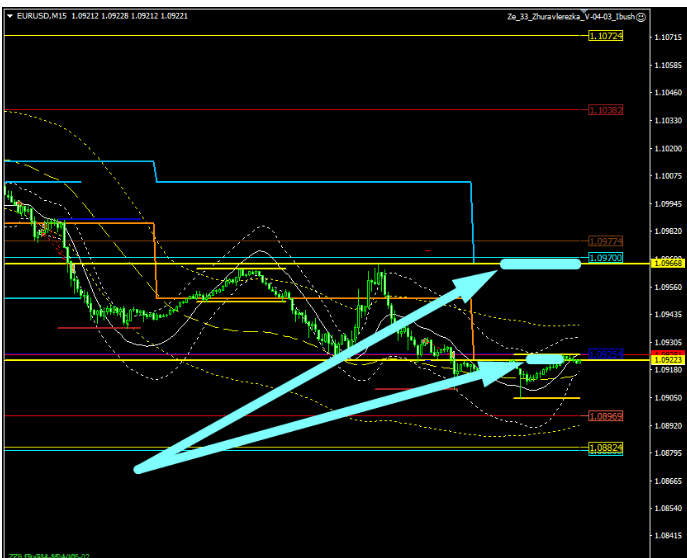This screenshot has width=687, height=558.
Task: Click 1.09560 on the price scale
Action: coord(668,287)
